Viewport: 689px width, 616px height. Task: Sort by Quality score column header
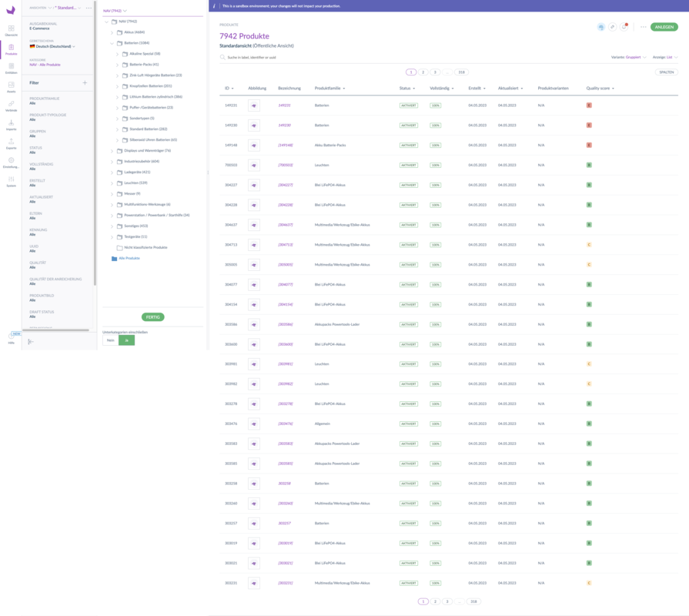pyautogui.click(x=600, y=89)
